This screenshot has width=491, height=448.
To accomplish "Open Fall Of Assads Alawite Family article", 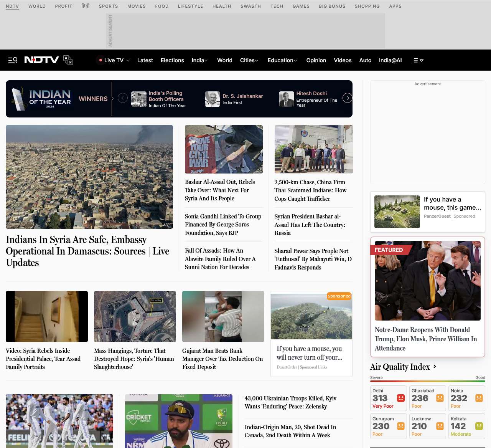I will coord(220,259).
